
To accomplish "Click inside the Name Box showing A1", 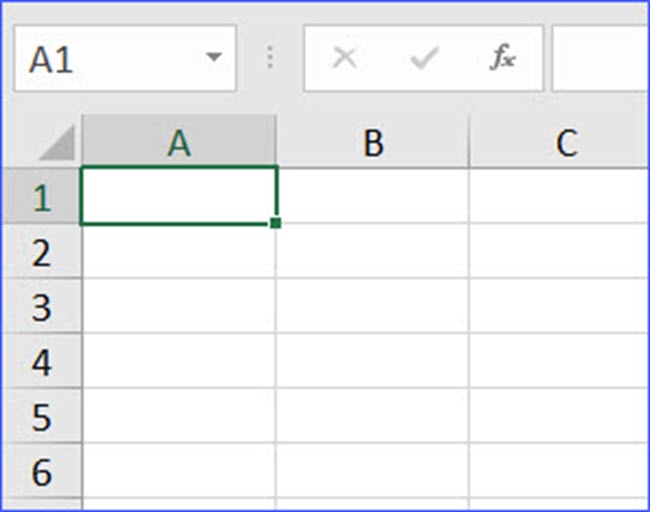I will (110, 58).
